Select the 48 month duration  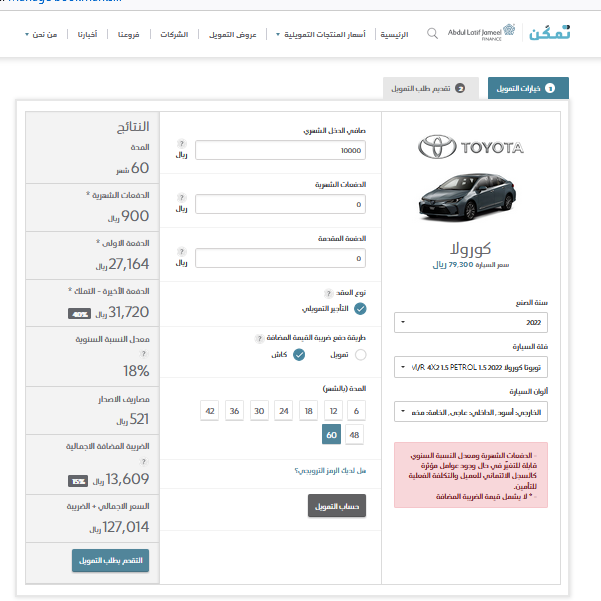click(354, 435)
